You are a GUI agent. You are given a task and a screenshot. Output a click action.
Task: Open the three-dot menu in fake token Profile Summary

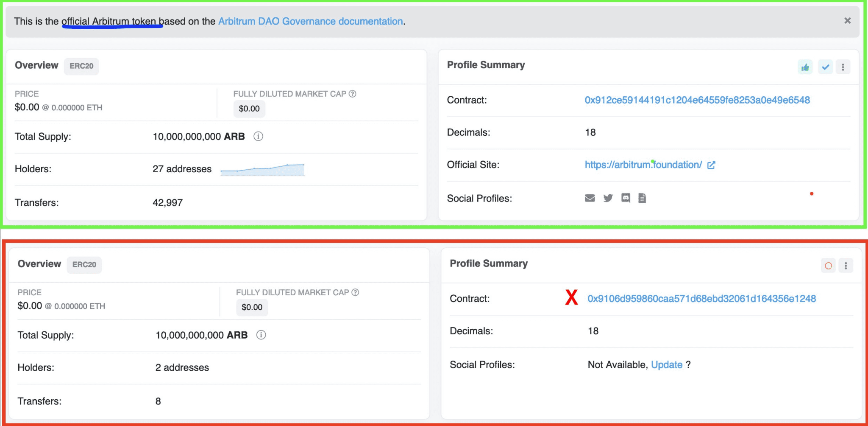tap(846, 266)
